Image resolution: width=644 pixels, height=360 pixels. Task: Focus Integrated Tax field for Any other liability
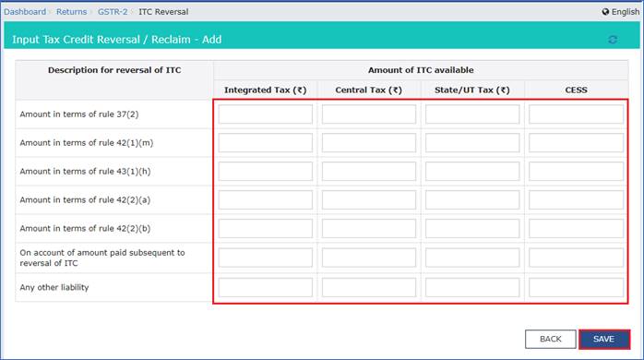(x=266, y=287)
